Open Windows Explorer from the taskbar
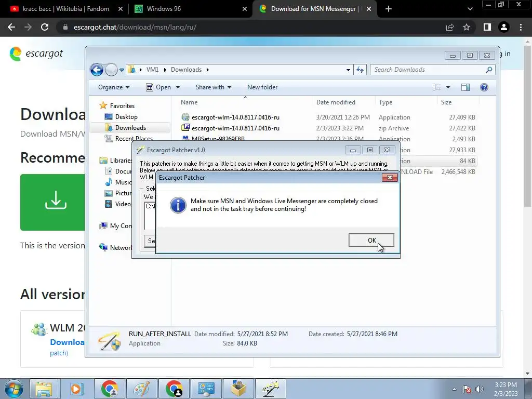The height and width of the screenshot is (399, 532). [44, 389]
